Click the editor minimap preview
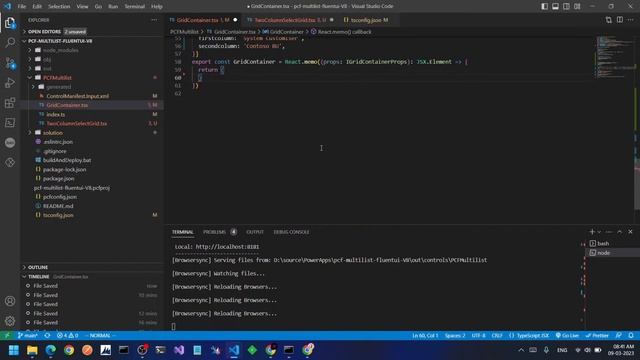The image size is (640, 360). (x=614, y=57)
